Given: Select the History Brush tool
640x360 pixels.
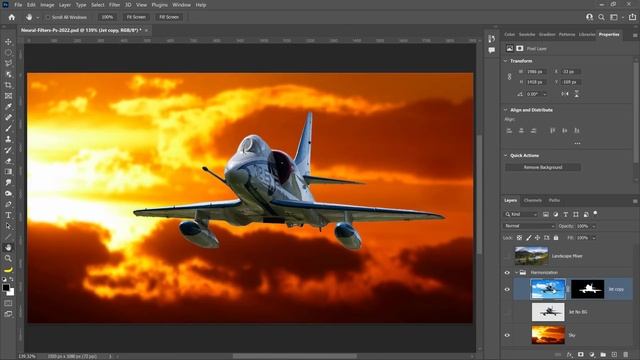Looking at the screenshot, I should click(8, 150).
